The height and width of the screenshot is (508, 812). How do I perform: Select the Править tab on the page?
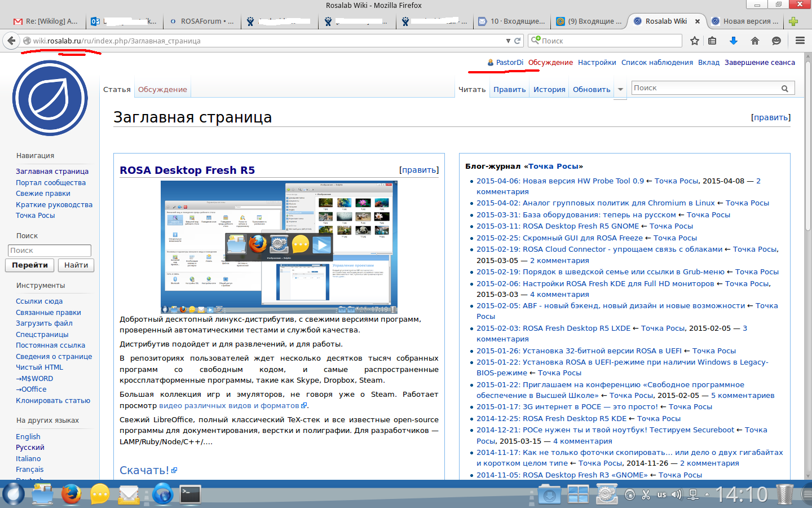point(509,90)
